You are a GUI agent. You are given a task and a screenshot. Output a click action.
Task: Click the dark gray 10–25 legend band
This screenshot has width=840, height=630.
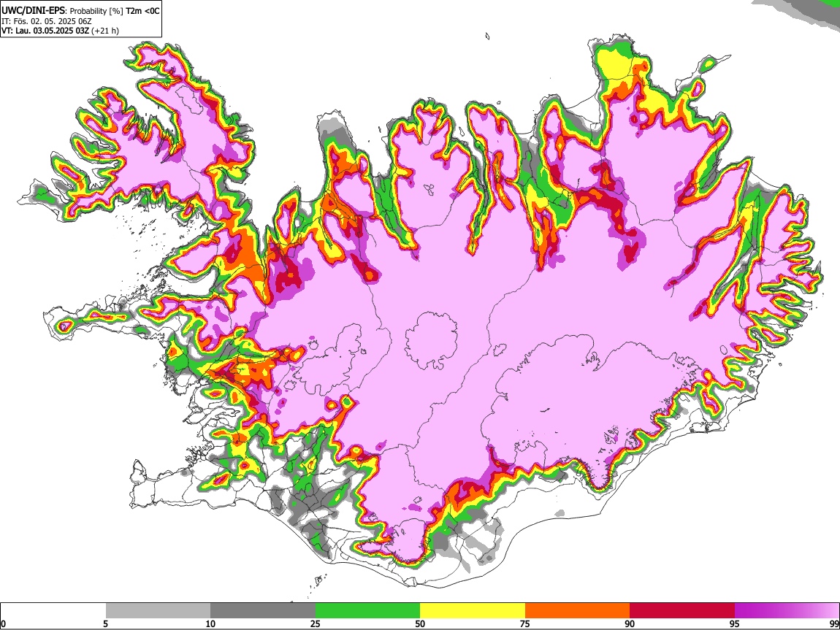263,611
